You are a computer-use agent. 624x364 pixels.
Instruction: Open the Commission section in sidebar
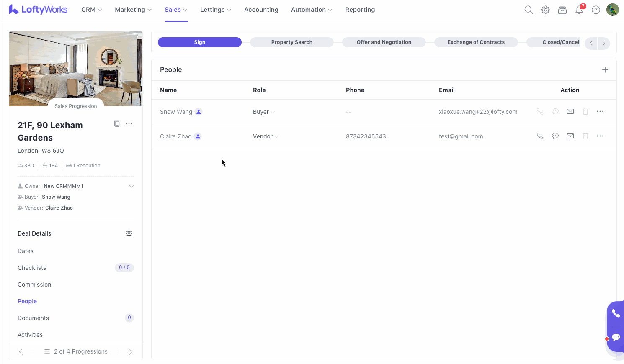coord(34,285)
